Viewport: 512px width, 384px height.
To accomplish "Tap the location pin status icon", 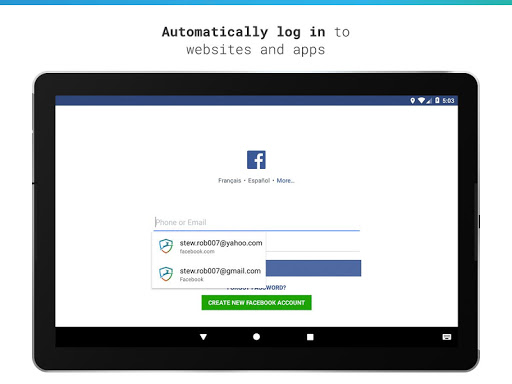I will coord(412,100).
